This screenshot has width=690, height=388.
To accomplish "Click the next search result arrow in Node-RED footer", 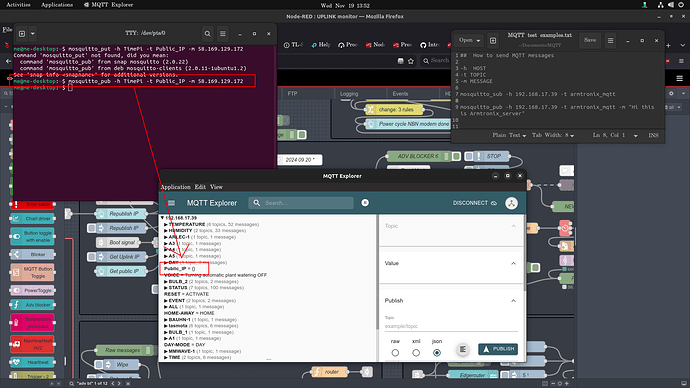I will tap(119, 384).
